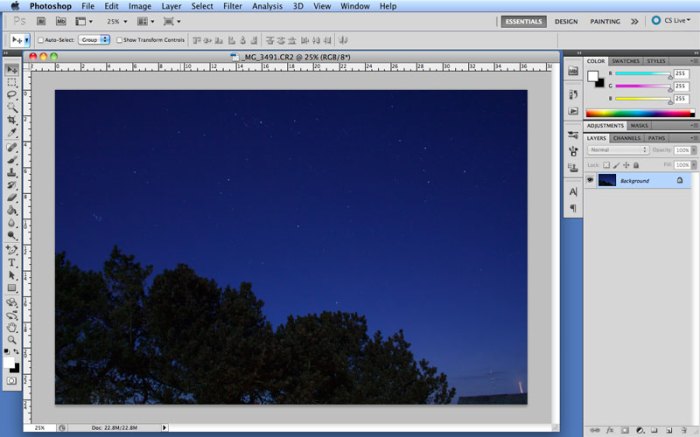The image size is (700, 437).
Task: Select the Rectangle shape tool
Action: coord(12,288)
